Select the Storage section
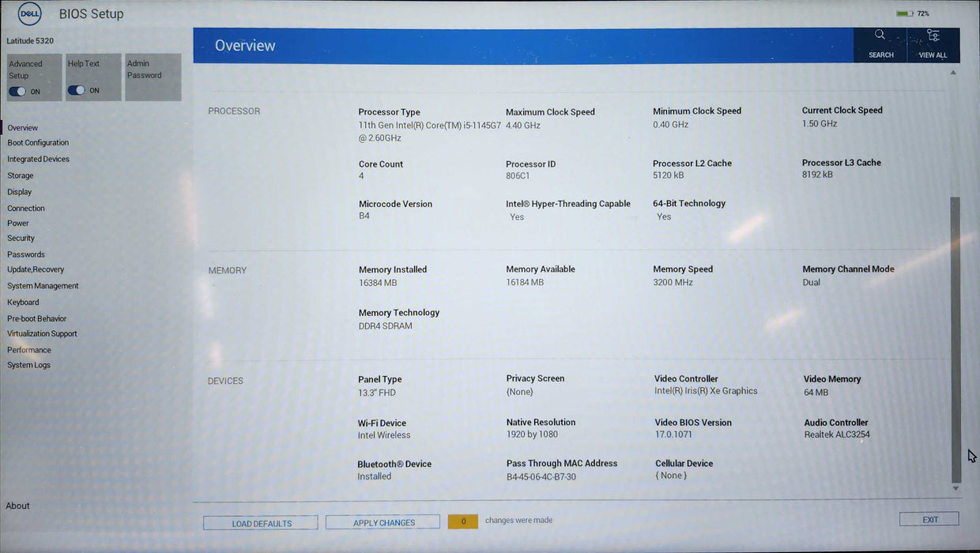The width and height of the screenshot is (980, 553). pos(20,175)
